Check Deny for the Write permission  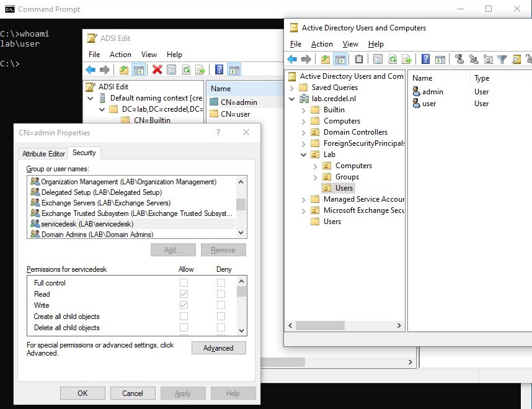pyautogui.click(x=221, y=305)
